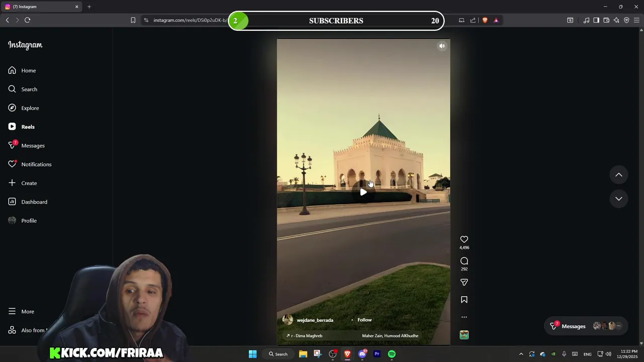The width and height of the screenshot is (644, 362).
Task: Save the reel with bookmark icon
Action: pos(464,300)
